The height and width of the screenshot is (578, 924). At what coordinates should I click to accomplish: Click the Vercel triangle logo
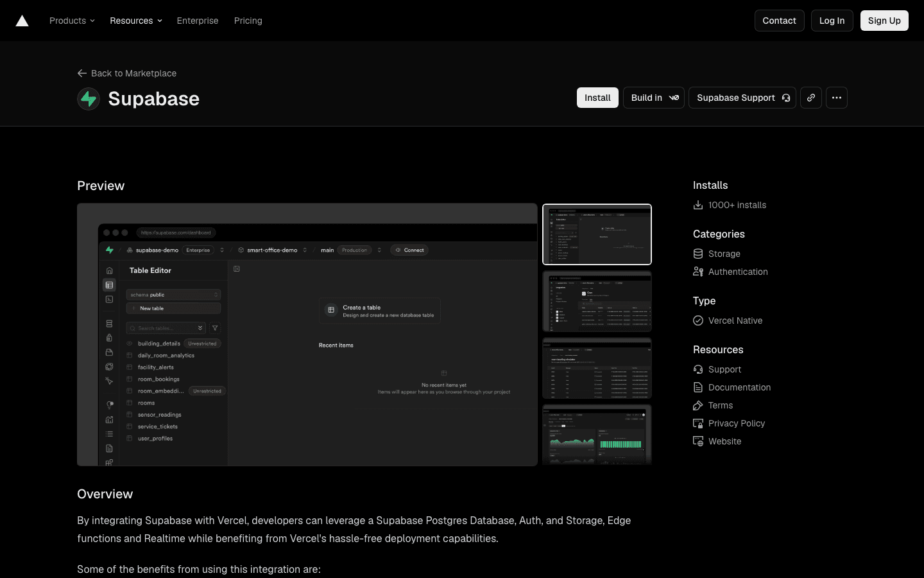[22, 21]
